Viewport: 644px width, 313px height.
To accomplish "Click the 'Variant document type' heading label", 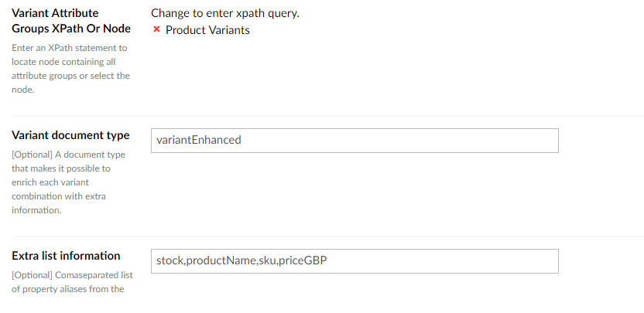I will point(70,135).
